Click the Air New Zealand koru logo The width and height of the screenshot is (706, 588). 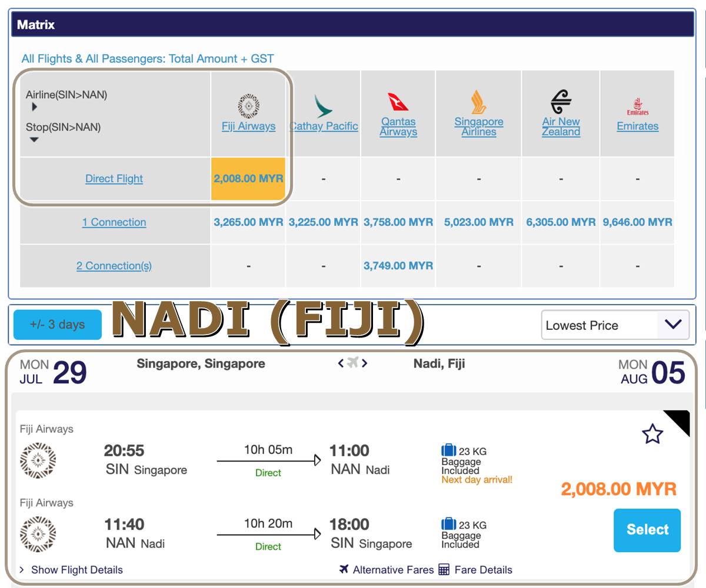[561, 102]
